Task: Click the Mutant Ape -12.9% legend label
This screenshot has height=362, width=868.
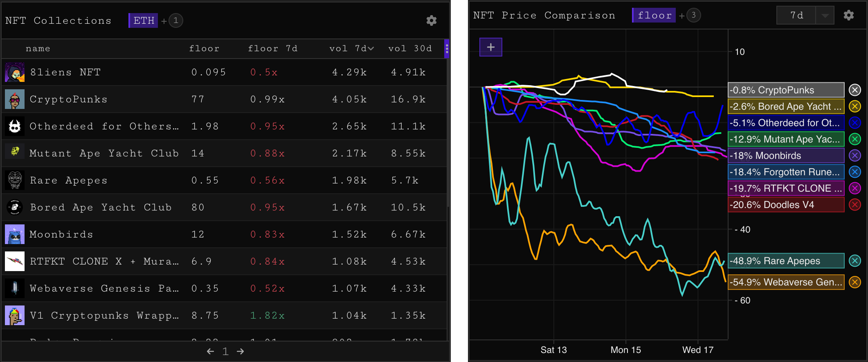Action: 786,139
